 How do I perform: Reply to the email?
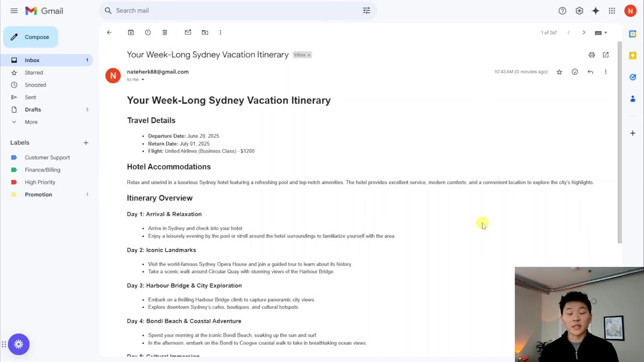coord(590,72)
